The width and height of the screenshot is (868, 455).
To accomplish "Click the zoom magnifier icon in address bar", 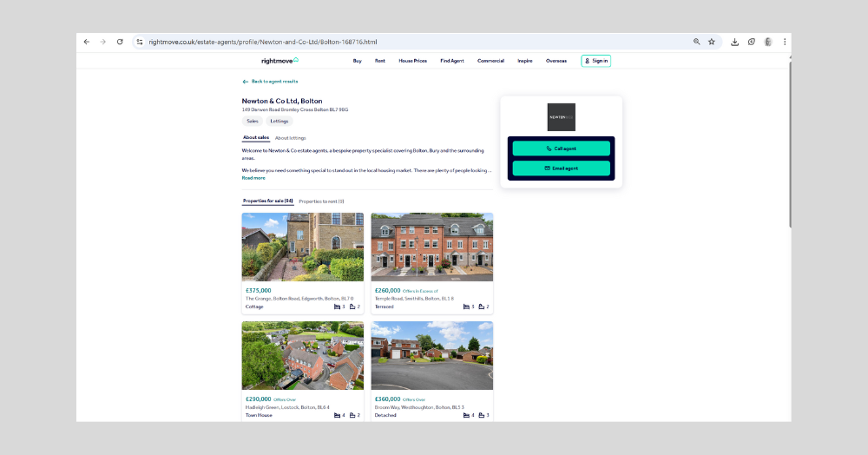I will click(696, 42).
